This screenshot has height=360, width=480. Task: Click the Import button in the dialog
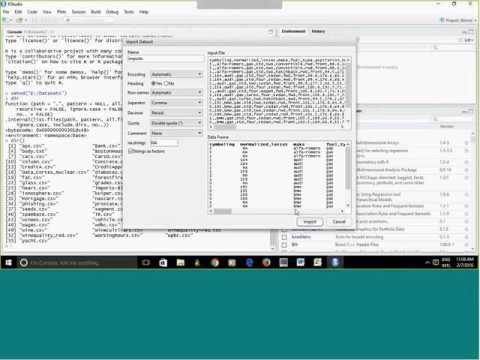click(x=310, y=222)
